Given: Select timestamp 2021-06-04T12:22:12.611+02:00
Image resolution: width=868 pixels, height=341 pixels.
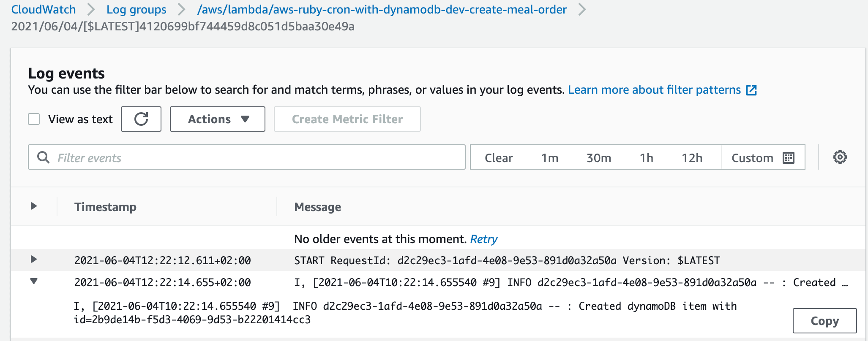Looking at the screenshot, I should 163,260.
